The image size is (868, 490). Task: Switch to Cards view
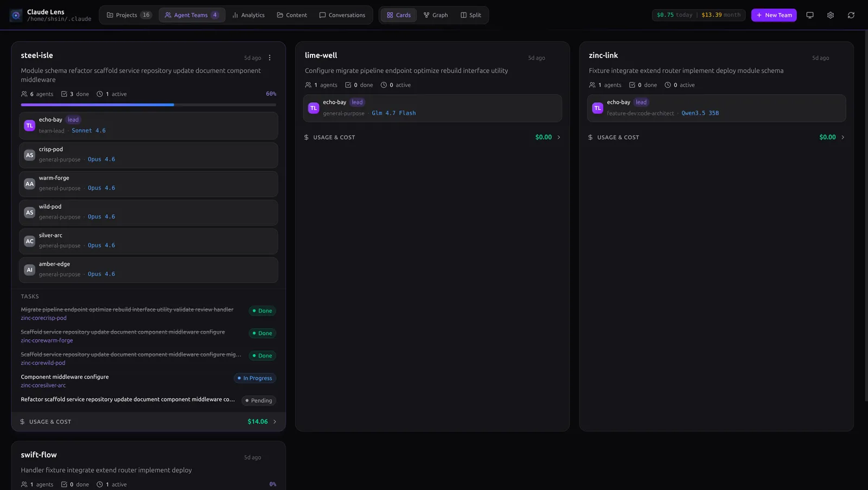(399, 15)
